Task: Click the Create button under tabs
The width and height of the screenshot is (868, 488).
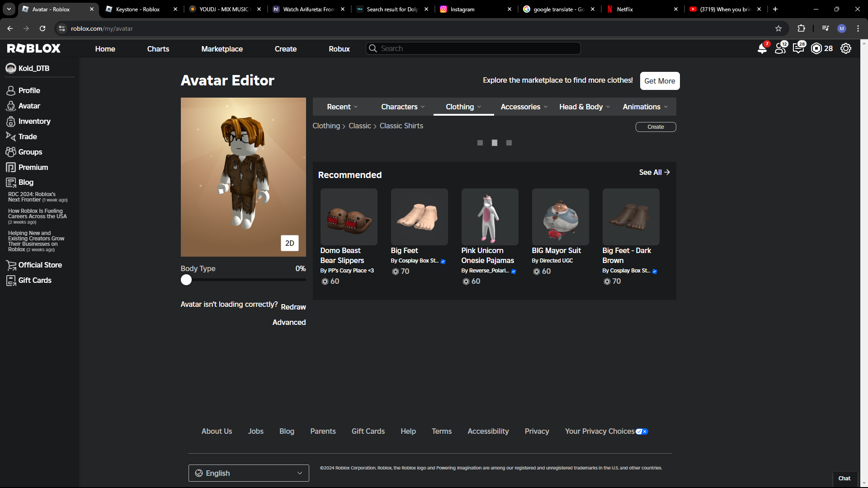Action: [x=656, y=127]
